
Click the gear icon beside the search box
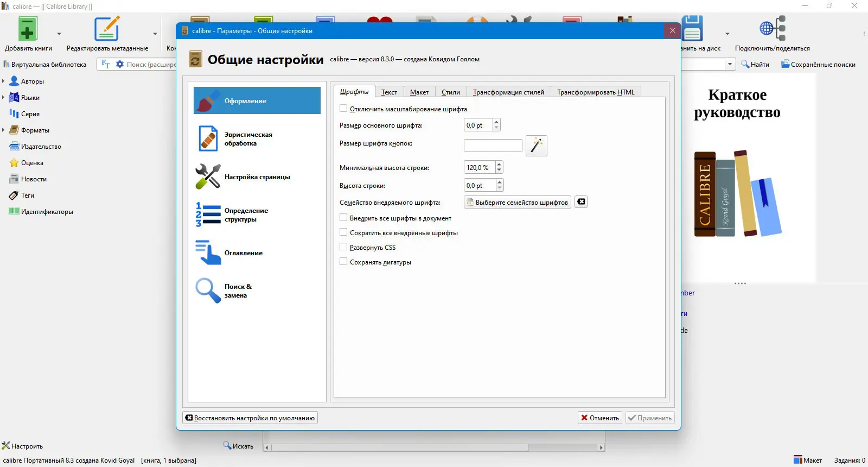pos(120,64)
